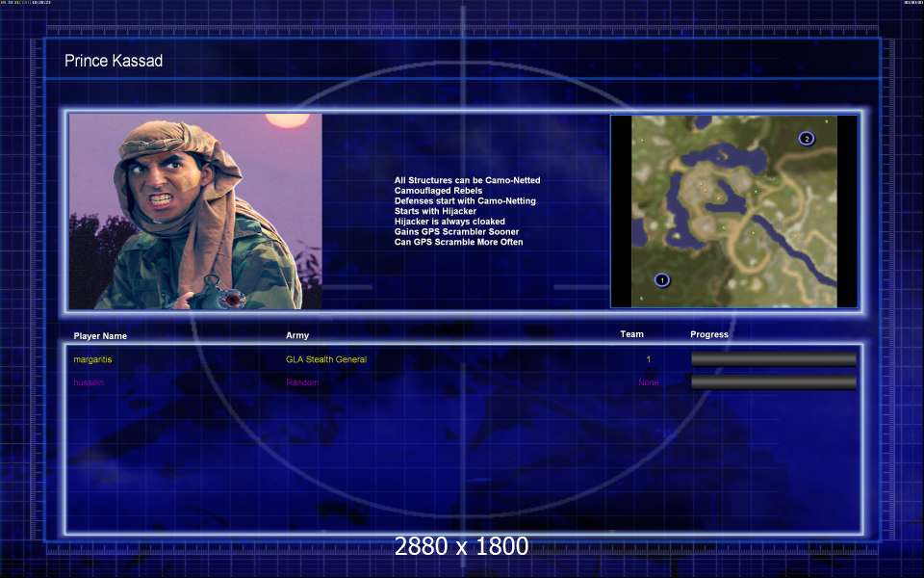This screenshot has height=578, width=924.
Task: Click the Starts with Hijacker ability line
Action: [435, 211]
